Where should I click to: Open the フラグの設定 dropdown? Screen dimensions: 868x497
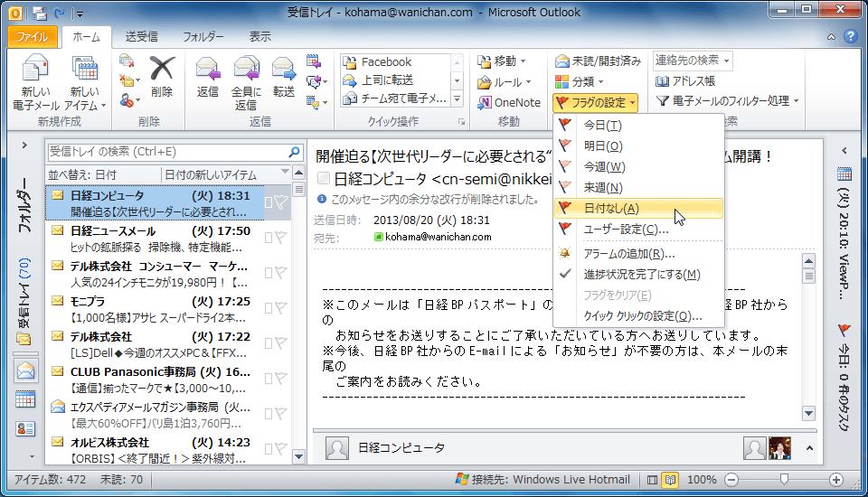point(596,102)
